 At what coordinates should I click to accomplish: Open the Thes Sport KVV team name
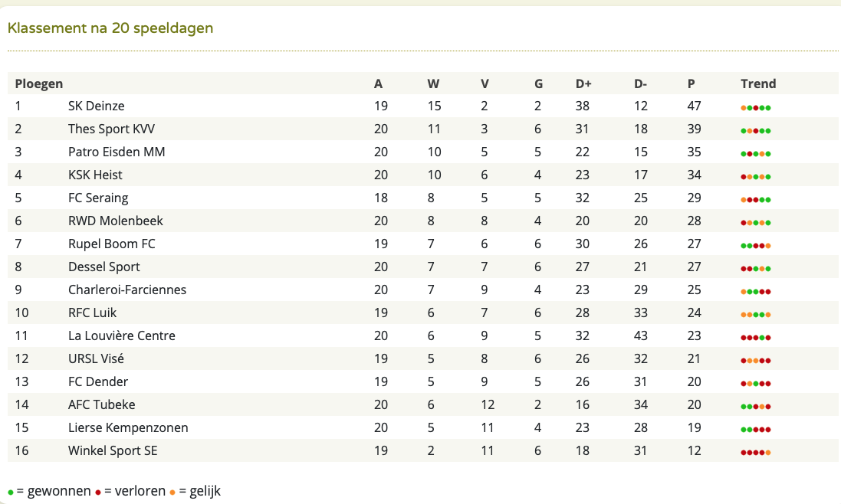click(112, 129)
